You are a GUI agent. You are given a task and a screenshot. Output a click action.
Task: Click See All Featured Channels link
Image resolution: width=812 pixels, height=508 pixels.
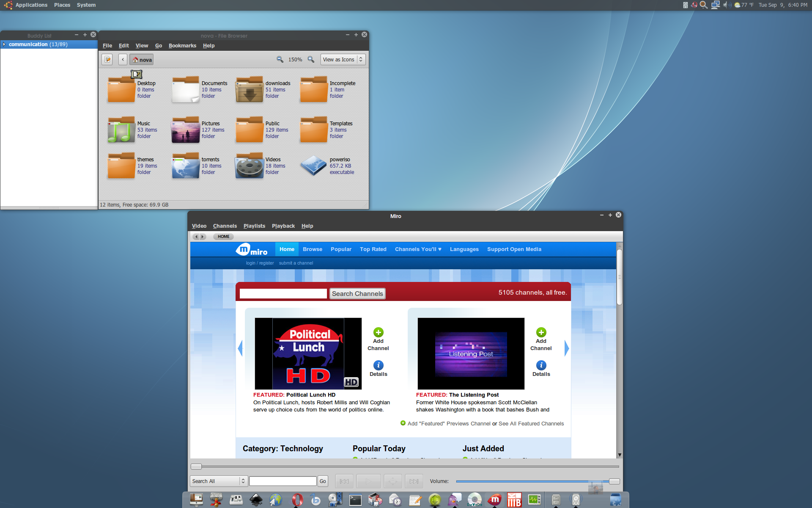[531, 424]
